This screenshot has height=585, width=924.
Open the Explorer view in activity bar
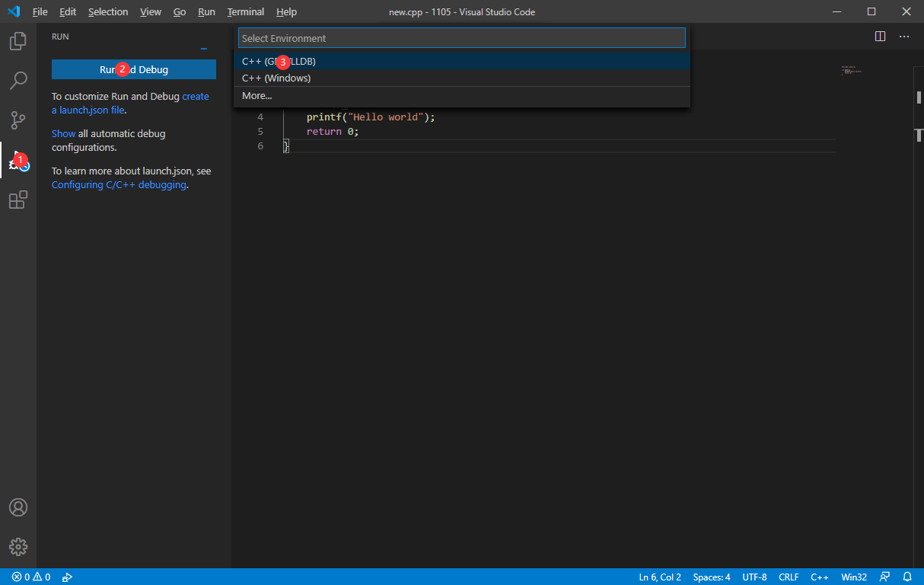pos(18,41)
